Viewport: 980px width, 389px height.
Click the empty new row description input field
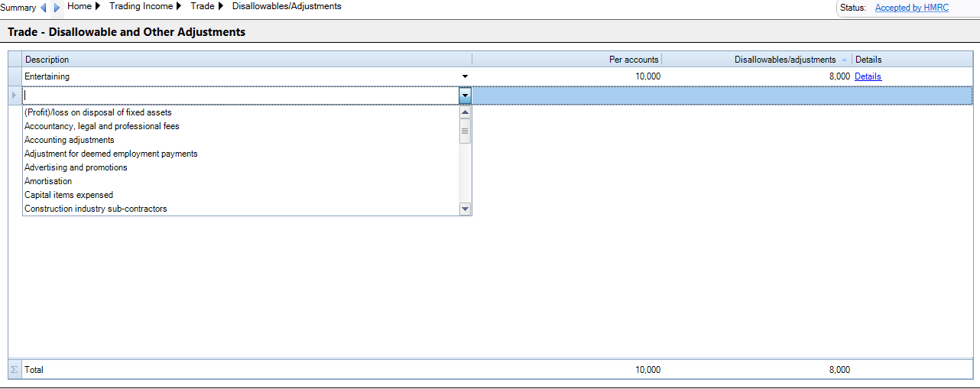click(x=241, y=96)
